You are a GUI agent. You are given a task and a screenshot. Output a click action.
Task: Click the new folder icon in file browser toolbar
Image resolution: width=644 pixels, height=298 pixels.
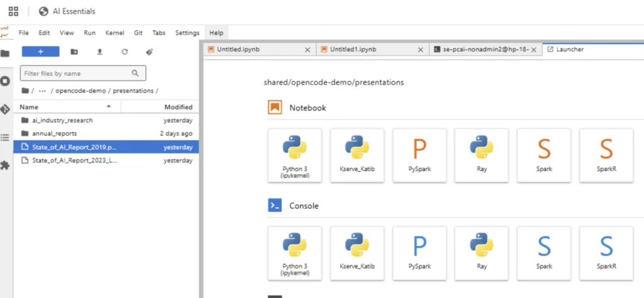pyautogui.click(x=74, y=52)
